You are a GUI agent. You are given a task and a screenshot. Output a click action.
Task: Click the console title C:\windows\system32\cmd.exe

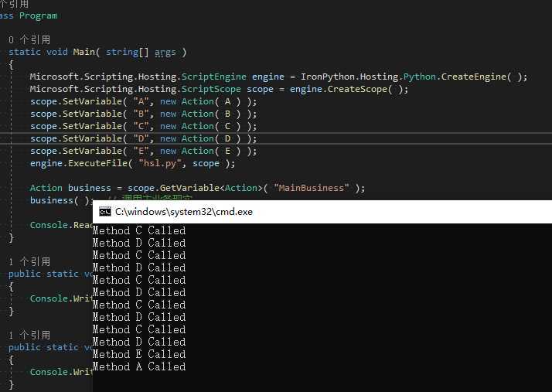[184, 211]
